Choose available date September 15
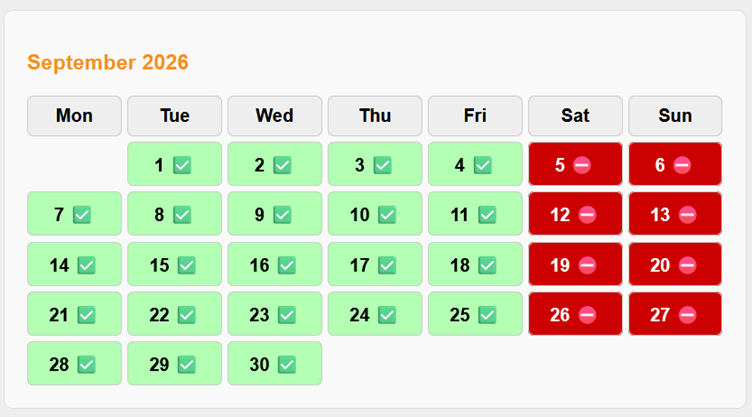The image size is (752, 417). click(174, 265)
